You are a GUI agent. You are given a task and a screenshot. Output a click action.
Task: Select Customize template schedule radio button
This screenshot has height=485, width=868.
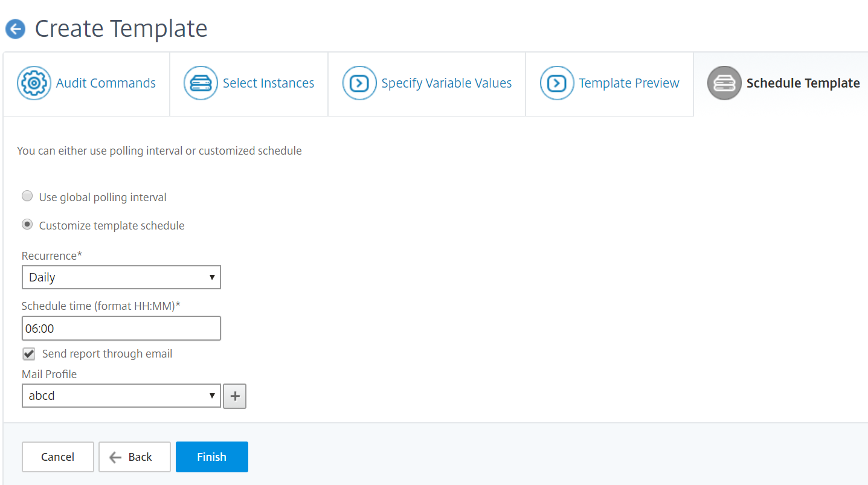pos(27,224)
